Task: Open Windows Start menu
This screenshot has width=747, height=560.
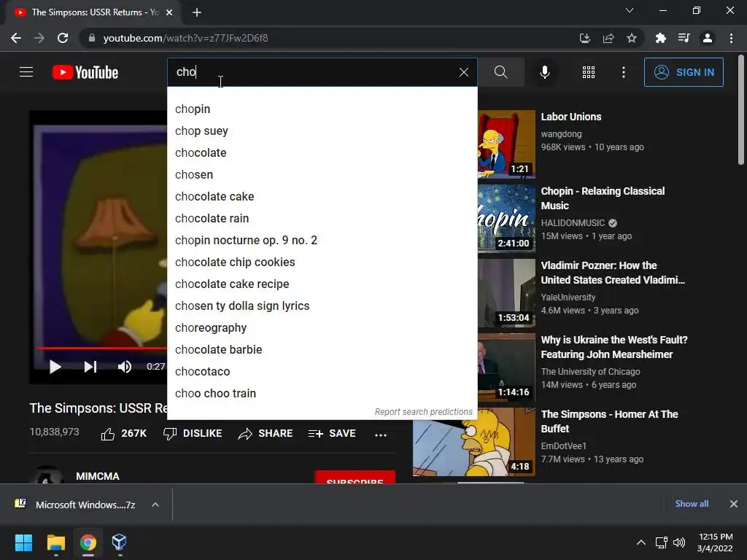Action: tap(23, 542)
